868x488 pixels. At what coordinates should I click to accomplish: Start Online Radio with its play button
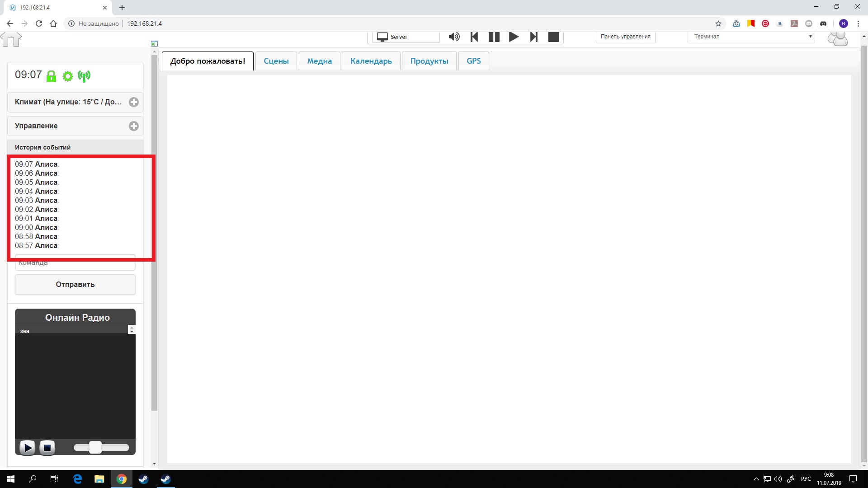tap(27, 447)
